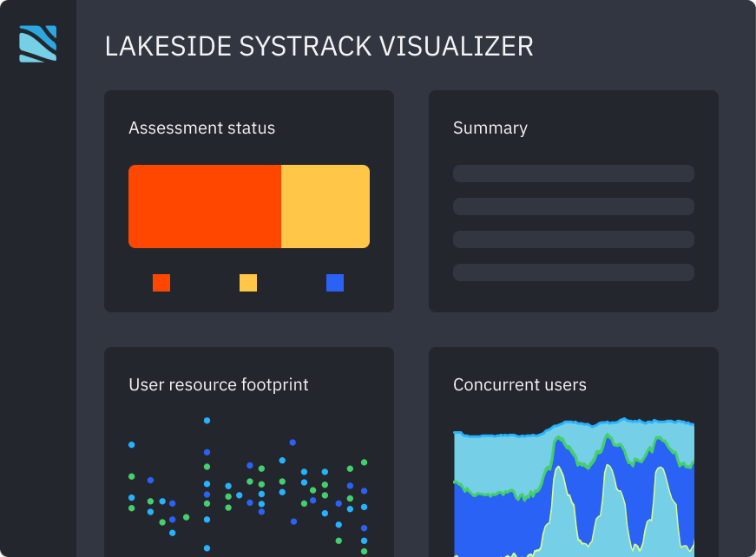This screenshot has height=557, width=756.
Task: Open the Concurrent users panel title
Action: (520, 385)
